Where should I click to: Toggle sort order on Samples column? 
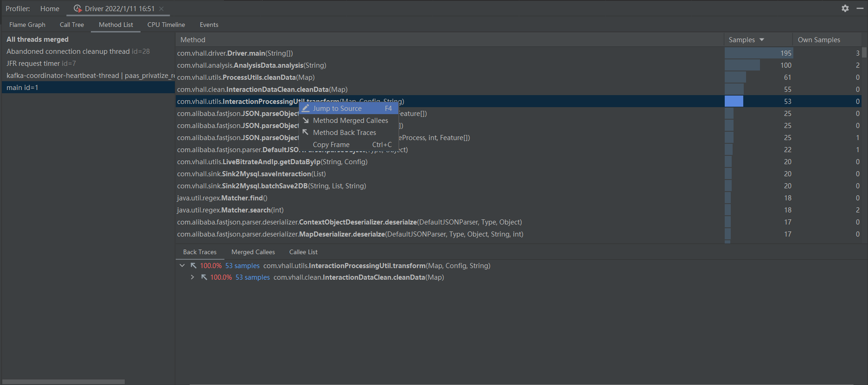(746, 40)
